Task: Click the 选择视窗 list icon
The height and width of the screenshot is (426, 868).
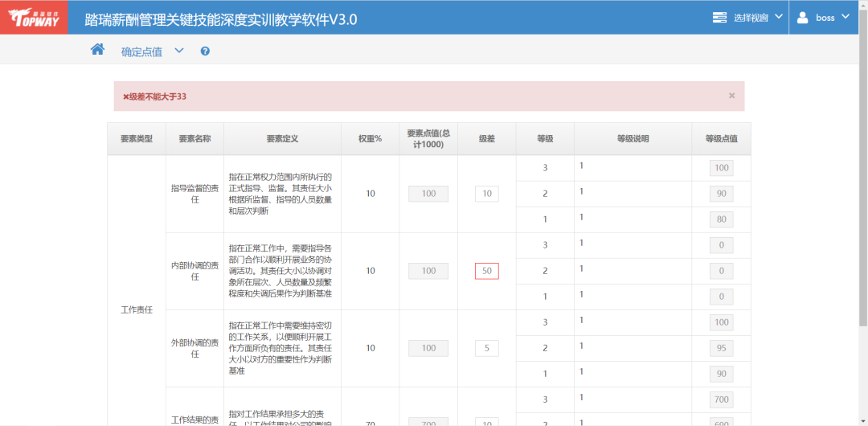Action: tap(720, 17)
